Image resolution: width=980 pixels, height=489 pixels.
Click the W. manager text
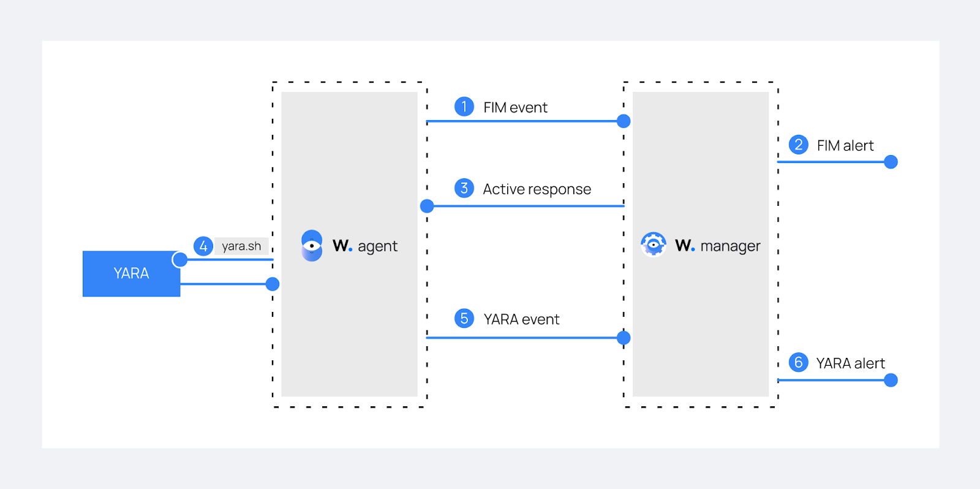point(718,246)
